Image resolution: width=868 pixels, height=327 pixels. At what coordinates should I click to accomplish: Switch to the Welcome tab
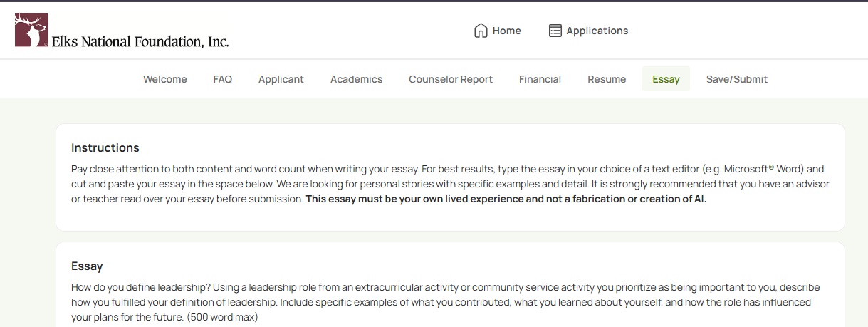165,79
